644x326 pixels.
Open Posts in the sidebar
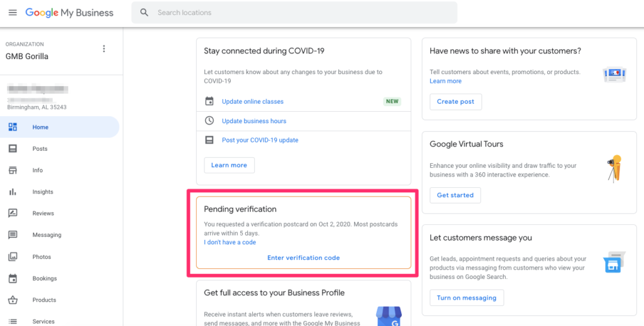40,148
